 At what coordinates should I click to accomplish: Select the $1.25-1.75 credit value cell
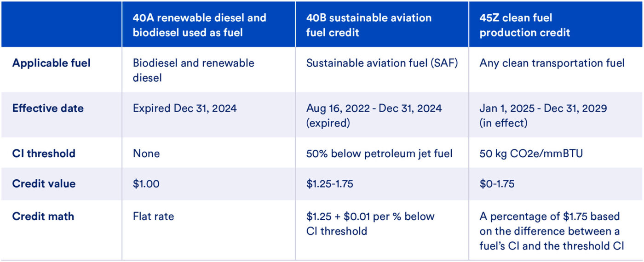pos(330,183)
